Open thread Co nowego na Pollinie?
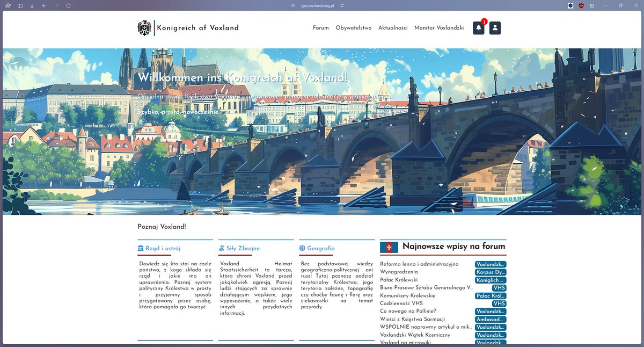The image size is (644, 347). 408,312
